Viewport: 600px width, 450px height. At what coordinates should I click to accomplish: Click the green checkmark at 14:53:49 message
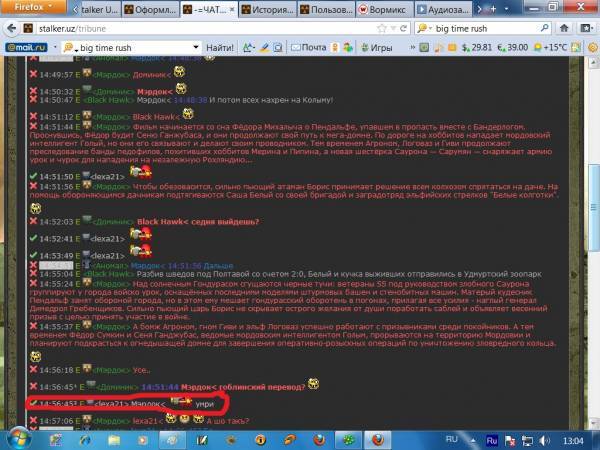pos(33,255)
